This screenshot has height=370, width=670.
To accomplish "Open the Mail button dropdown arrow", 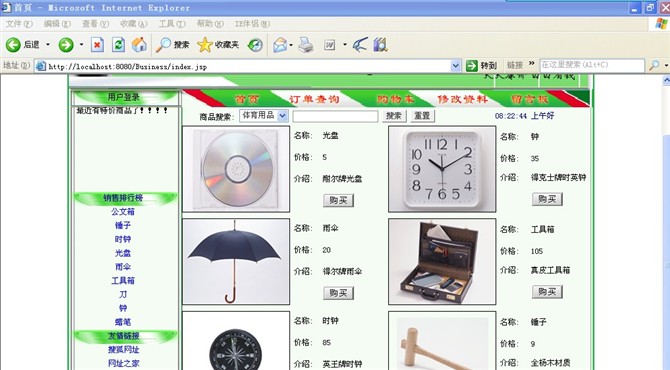I will point(291,45).
